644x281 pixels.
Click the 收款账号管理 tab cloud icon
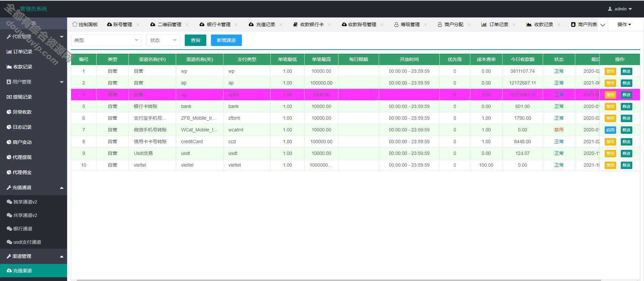click(x=344, y=24)
